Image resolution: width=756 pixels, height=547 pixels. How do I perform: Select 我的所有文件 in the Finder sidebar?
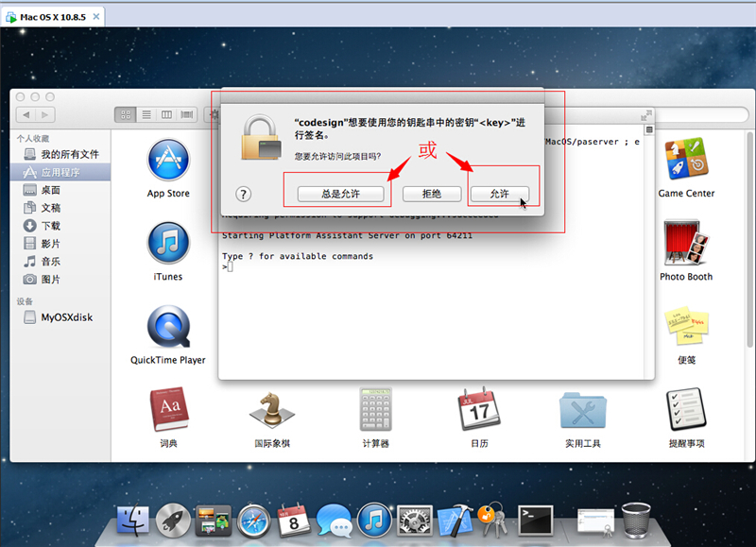[60, 154]
